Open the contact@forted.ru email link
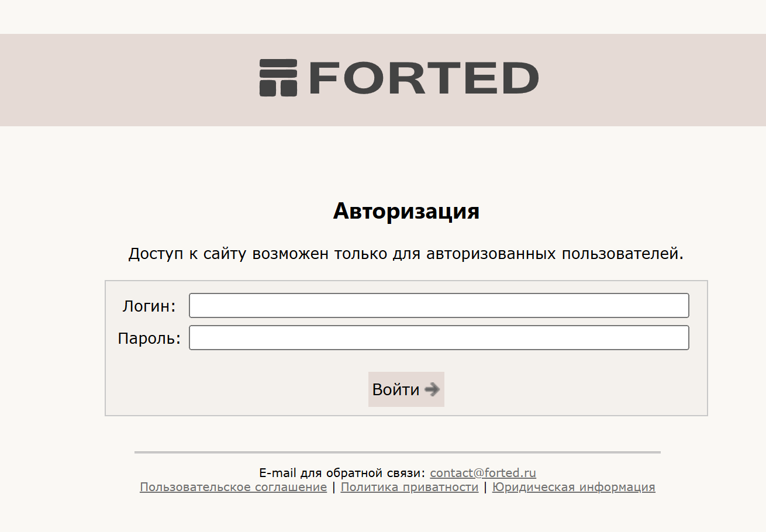The width and height of the screenshot is (766, 532). coord(483,473)
